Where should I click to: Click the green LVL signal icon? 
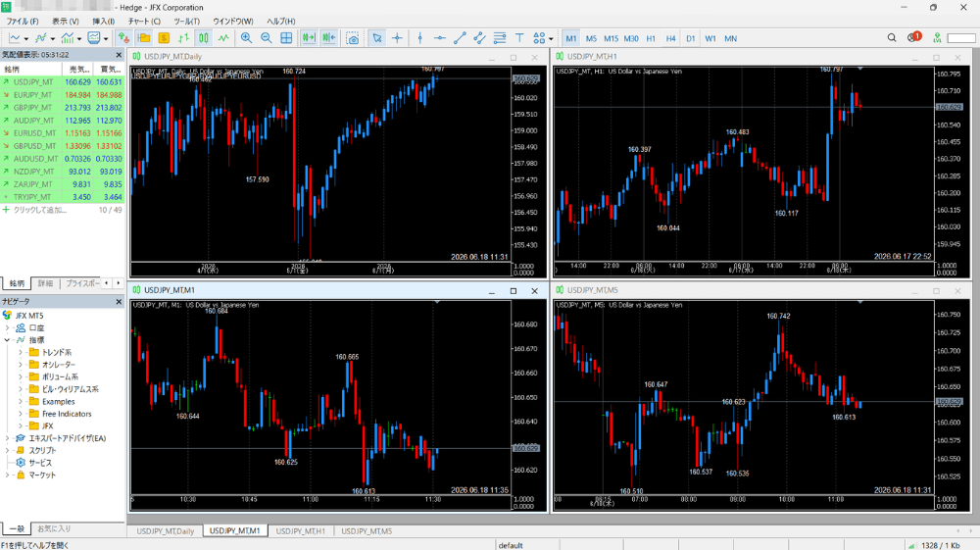click(937, 38)
